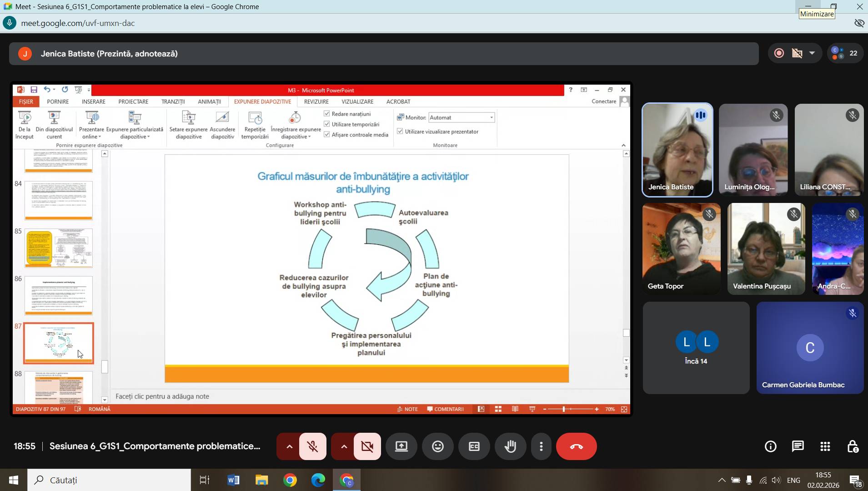Screen dimensions: 868x491
Task: Select Jenica Batiste video tile
Action: 677,150
